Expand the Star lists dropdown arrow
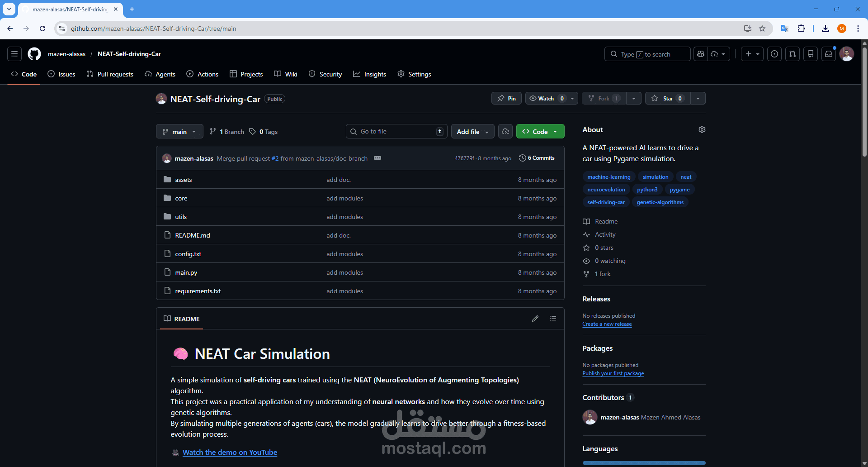 coord(698,98)
